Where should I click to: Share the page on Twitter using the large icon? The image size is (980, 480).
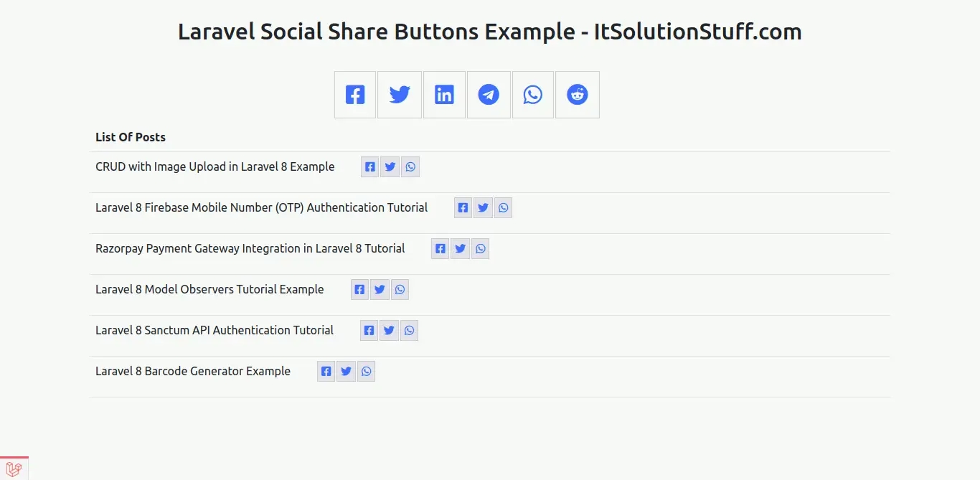click(400, 95)
